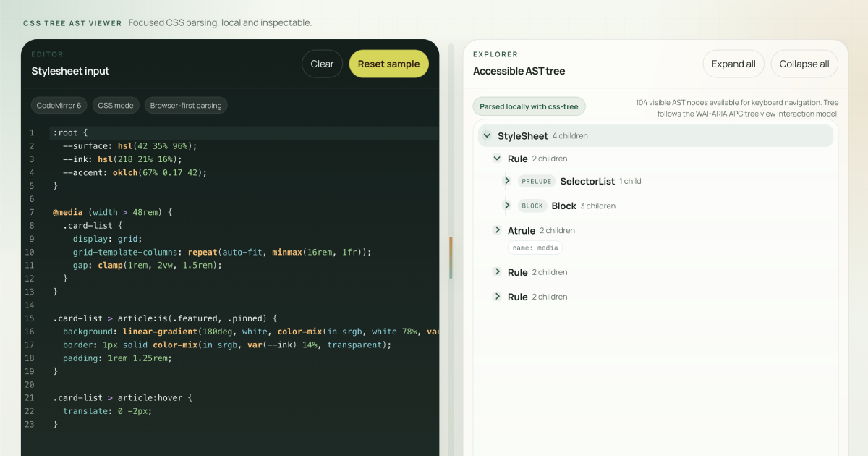The height and width of the screenshot is (456, 868).
Task: Click the Clear button
Action: [x=322, y=64]
